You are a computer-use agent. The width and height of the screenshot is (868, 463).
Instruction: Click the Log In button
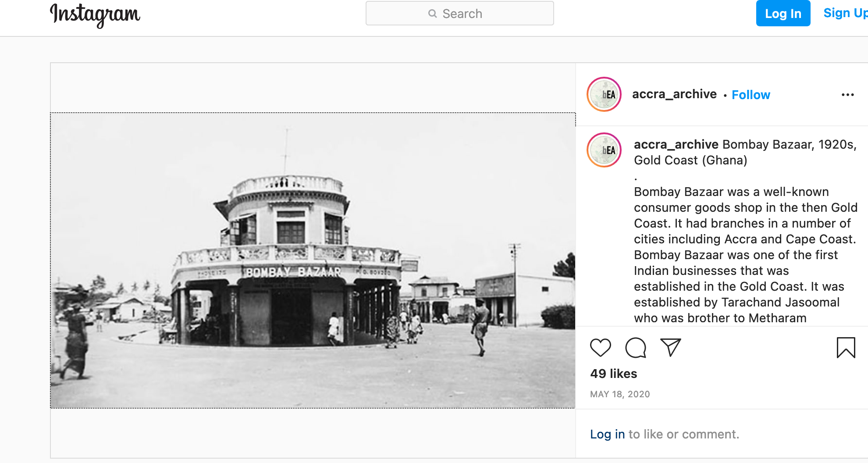(x=783, y=14)
